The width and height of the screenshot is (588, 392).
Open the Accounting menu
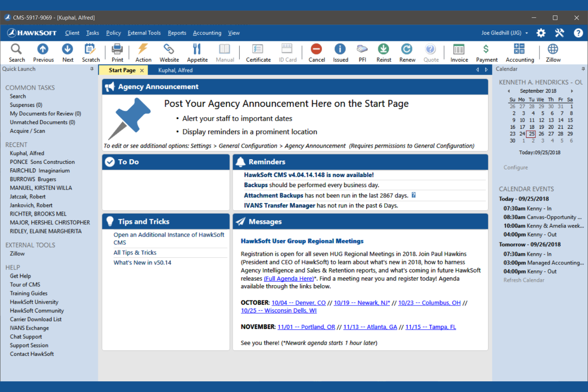pyautogui.click(x=207, y=33)
